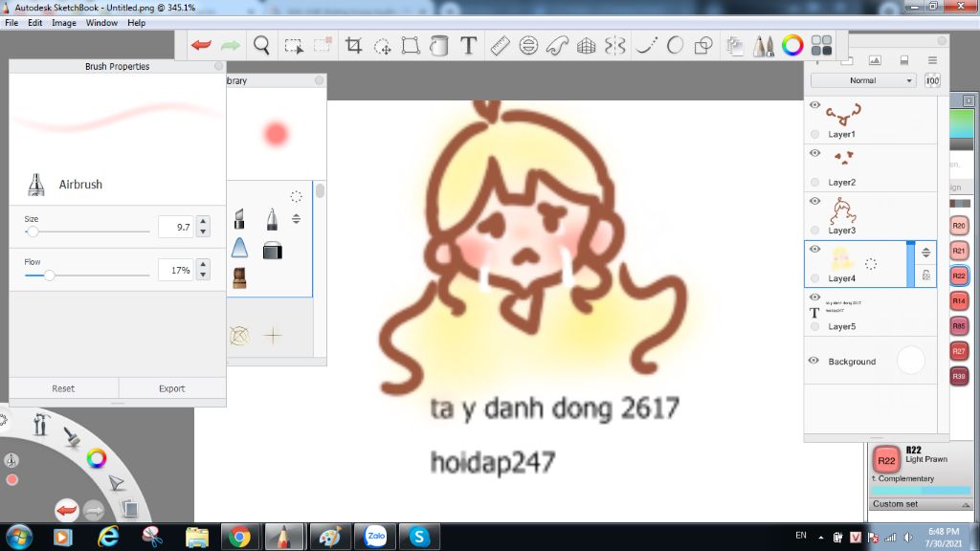Hide Layer1 using its eye icon
The width and height of the screenshot is (980, 551).
(815, 105)
